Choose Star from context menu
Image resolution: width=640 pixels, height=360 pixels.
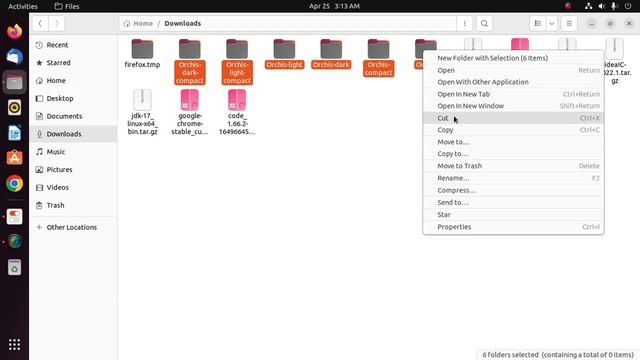(x=513, y=215)
